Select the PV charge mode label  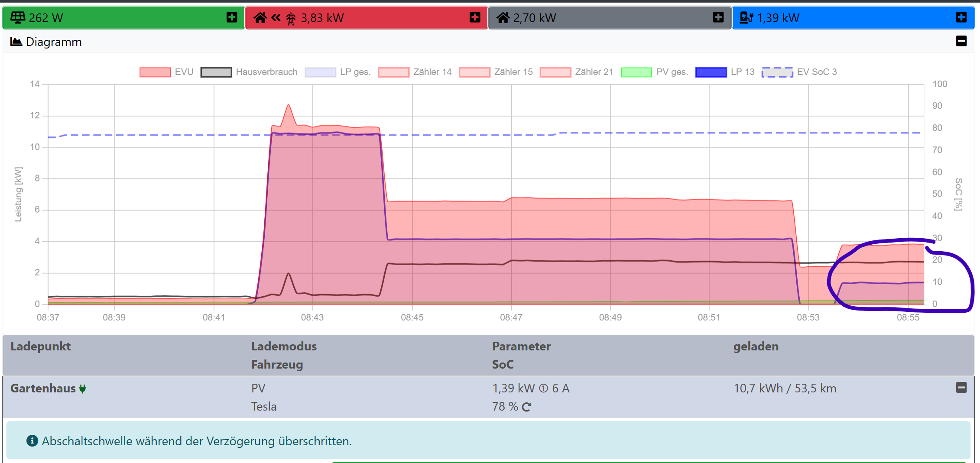(258, 389)
